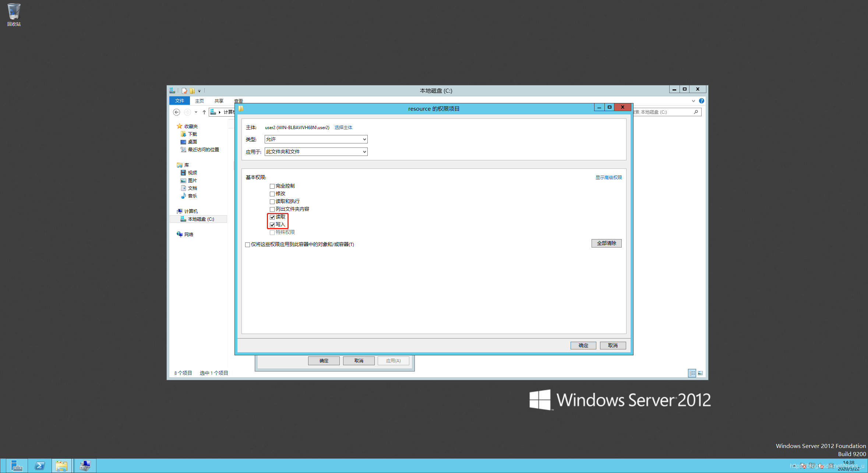Click the back navigation arrow

[177, 112]
